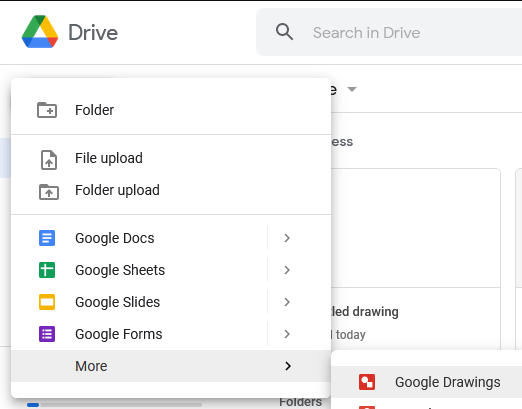The image size is (522, 409).
Task: Expand the Google Slides submenu arrow
Action: click(287, 302)
